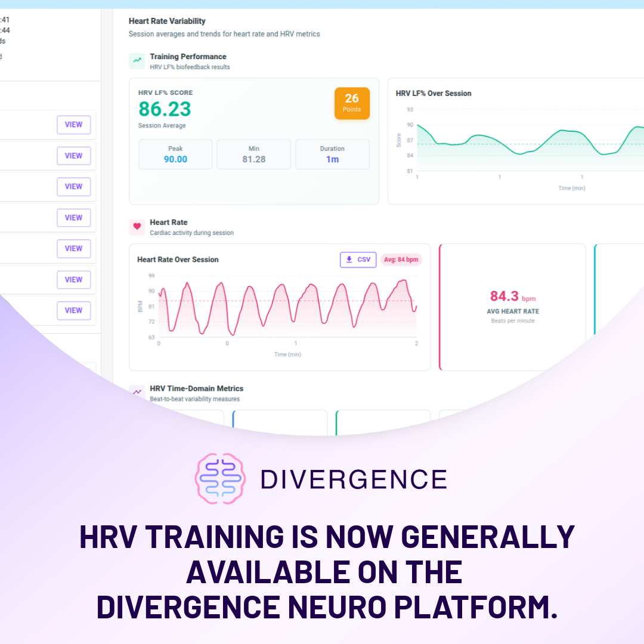Image resolution: width=644 pixels, height=644 pixels.
Task: Click the orange 26 Points badge
Action: 352,103
